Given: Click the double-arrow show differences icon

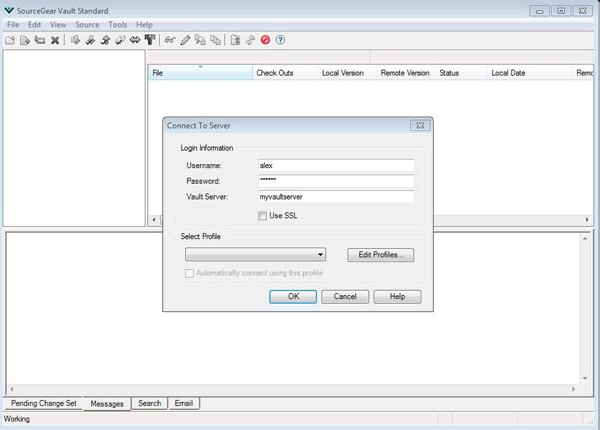Looking at the screenshot, I should 134,40.
